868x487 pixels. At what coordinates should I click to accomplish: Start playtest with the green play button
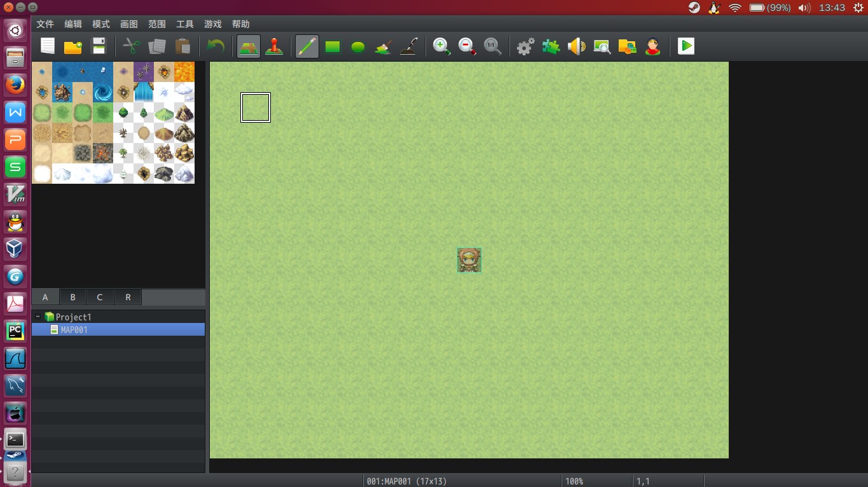[685, 46]
